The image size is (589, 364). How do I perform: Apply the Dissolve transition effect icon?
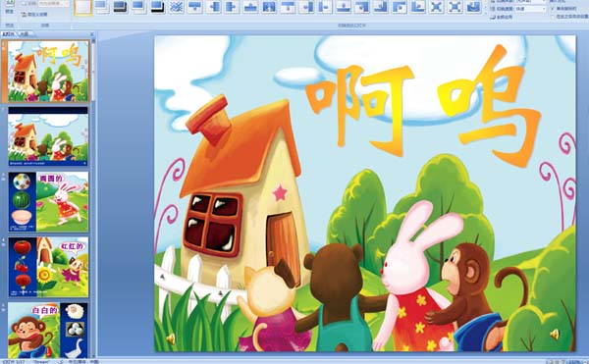[176, 7]
